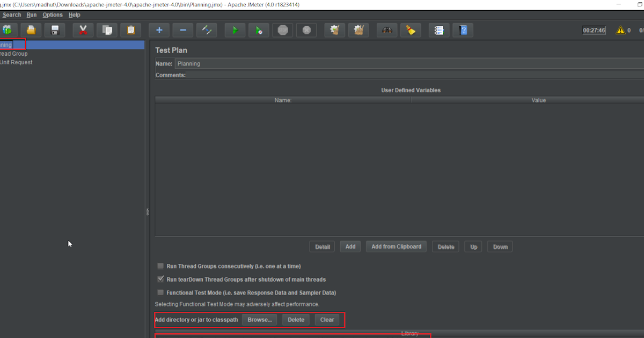Clear search results with the broom icon
644x338 pixels.
coord(411,30)
